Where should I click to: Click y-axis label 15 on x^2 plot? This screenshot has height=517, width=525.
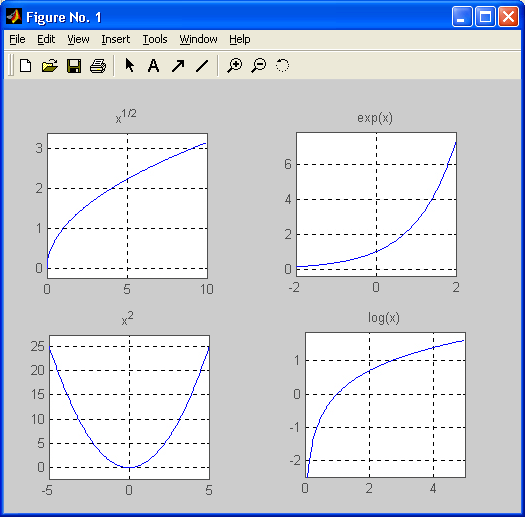click(x=38, y=394)
